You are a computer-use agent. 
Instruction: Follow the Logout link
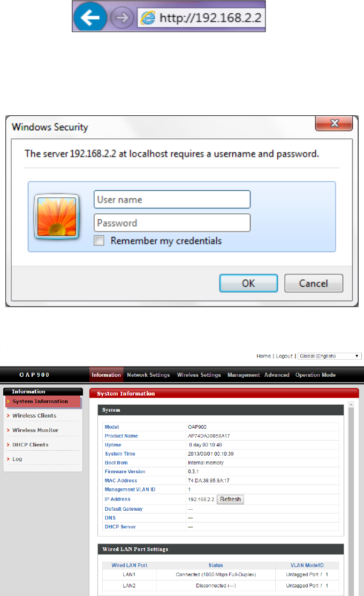284,356
